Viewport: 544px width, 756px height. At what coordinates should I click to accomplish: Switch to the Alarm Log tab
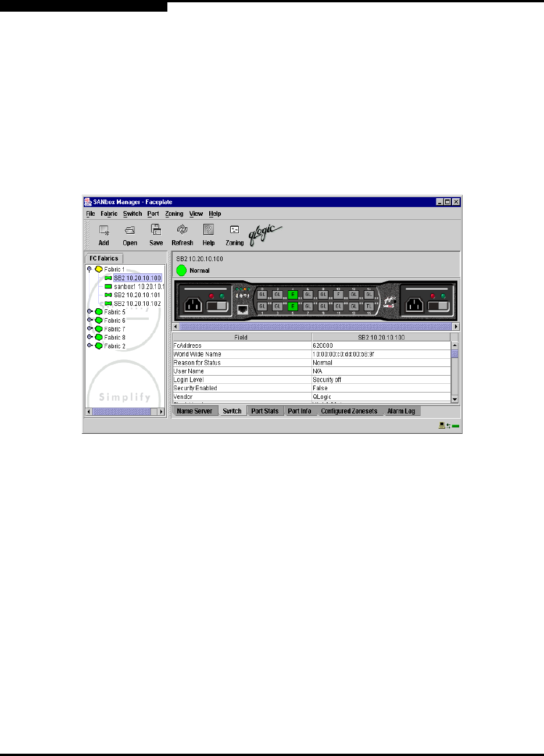click(x=402, y=411)
